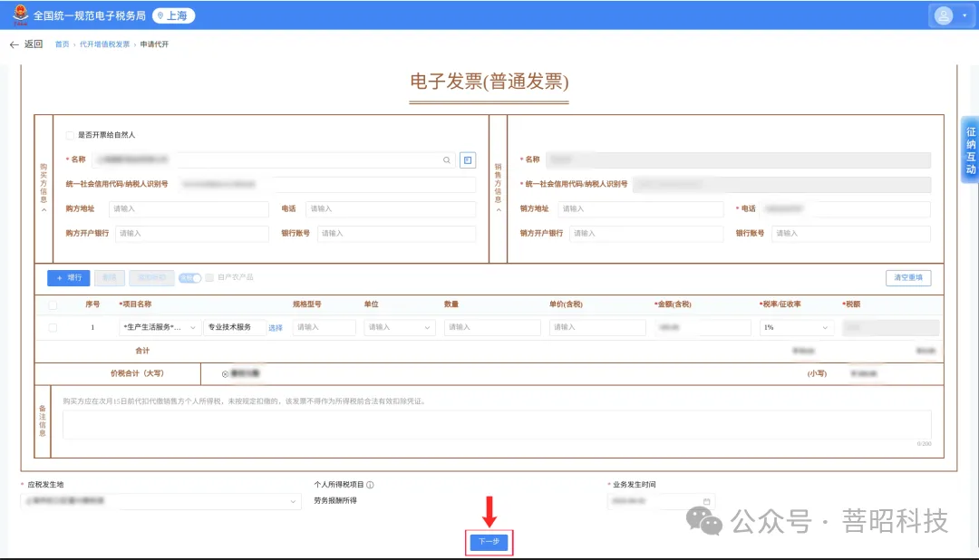The image size is (979, 560).
Task: Click the 销方地址 input field
Action: [640, 209]
